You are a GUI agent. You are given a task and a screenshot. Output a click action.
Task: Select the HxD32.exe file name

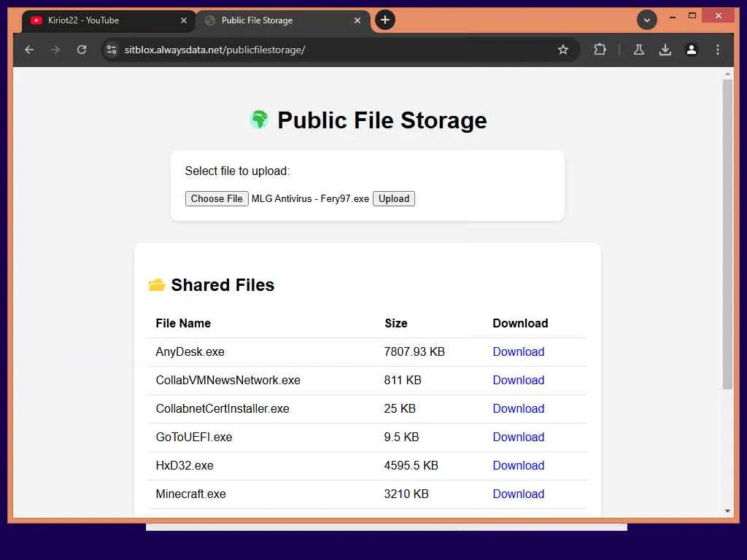point(185,466)
